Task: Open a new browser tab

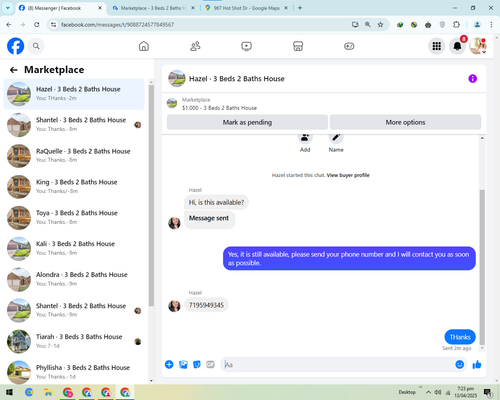Action: (x=300, y=8)
